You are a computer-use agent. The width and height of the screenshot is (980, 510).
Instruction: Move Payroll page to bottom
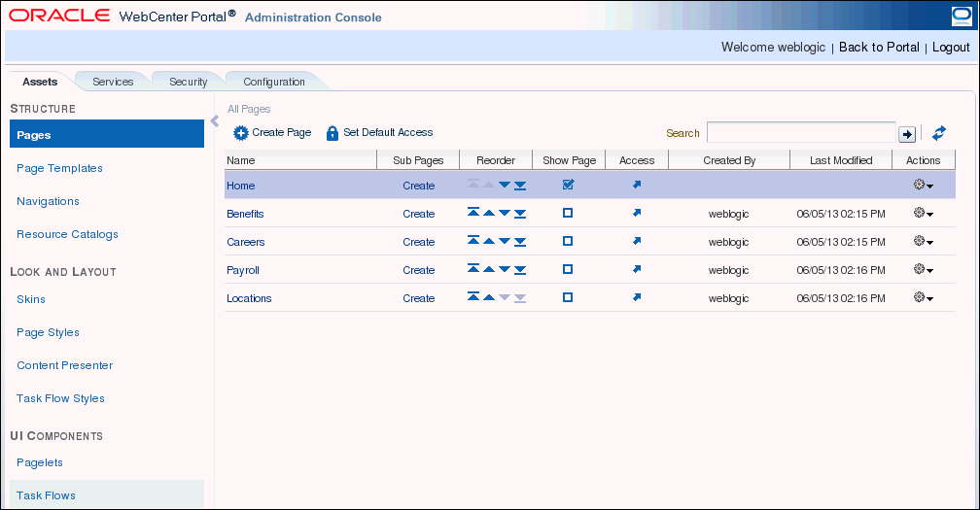pyautogui.click(x=520, y=269)
